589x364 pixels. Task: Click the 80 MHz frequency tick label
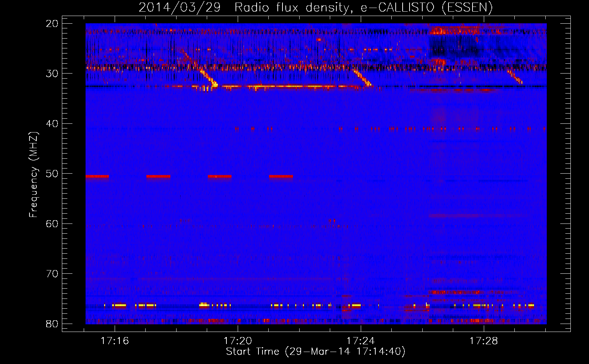(52, 324)
